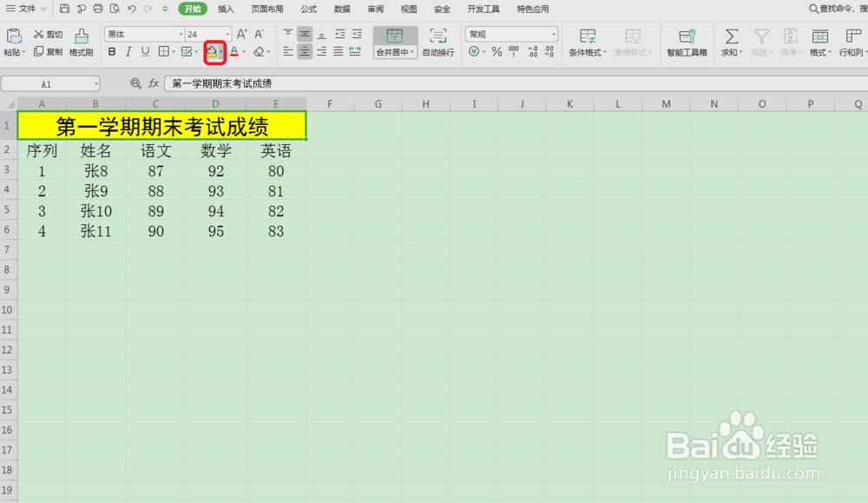The height and width of the screenshot is (503, 868).
Task: Switch to the Review (审阅) tab
Action: (375, 9)
